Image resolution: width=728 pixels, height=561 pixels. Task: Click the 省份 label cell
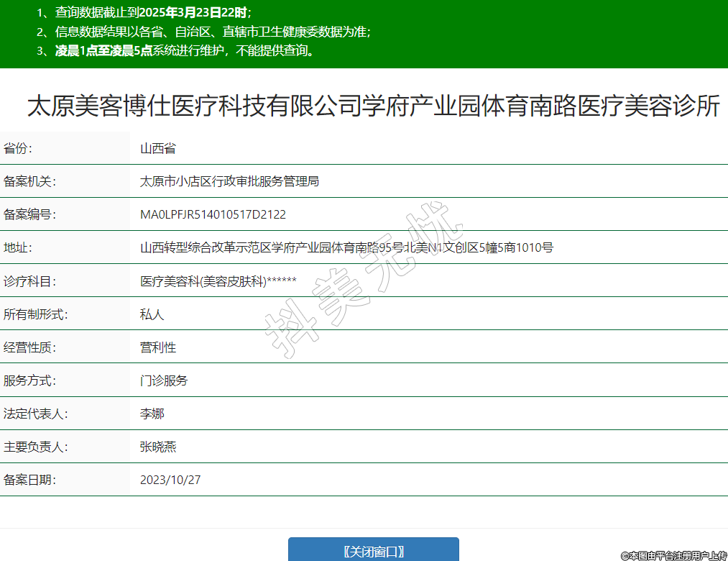click(x=19, y=149)
